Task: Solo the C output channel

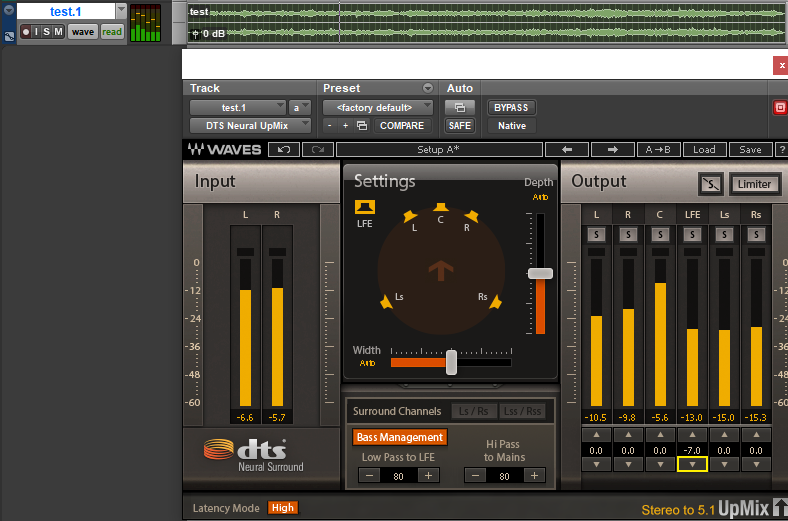Action: (660, 234)
